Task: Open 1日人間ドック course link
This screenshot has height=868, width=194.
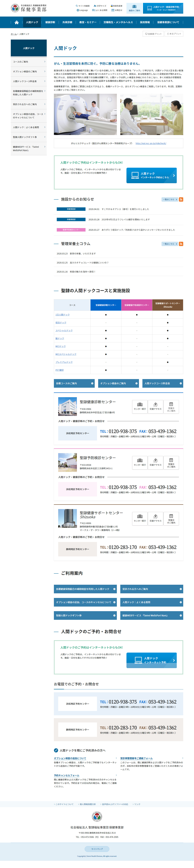Action: 63,315
